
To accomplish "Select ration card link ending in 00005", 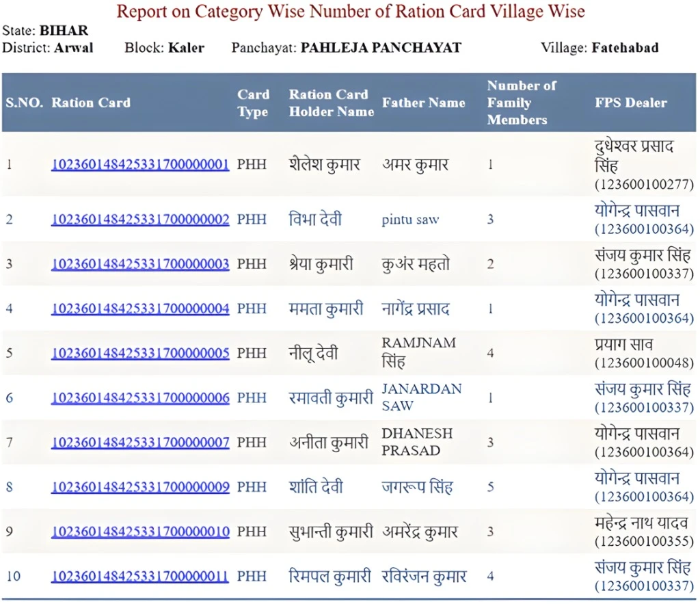I will pyautogui.click(x=140, y=353).
